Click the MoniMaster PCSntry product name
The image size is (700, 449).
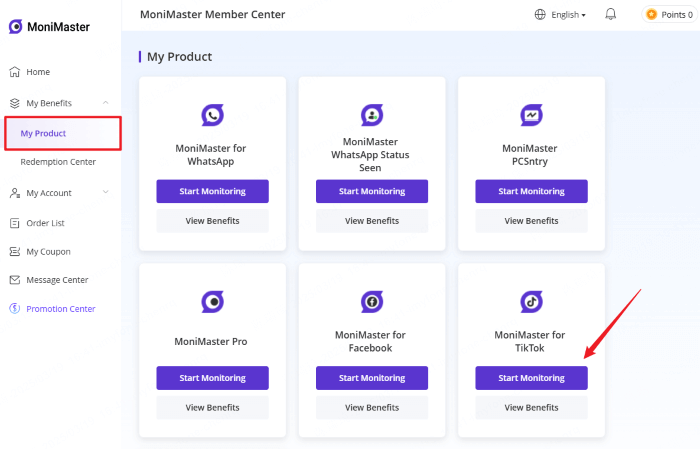click(530, 155)
